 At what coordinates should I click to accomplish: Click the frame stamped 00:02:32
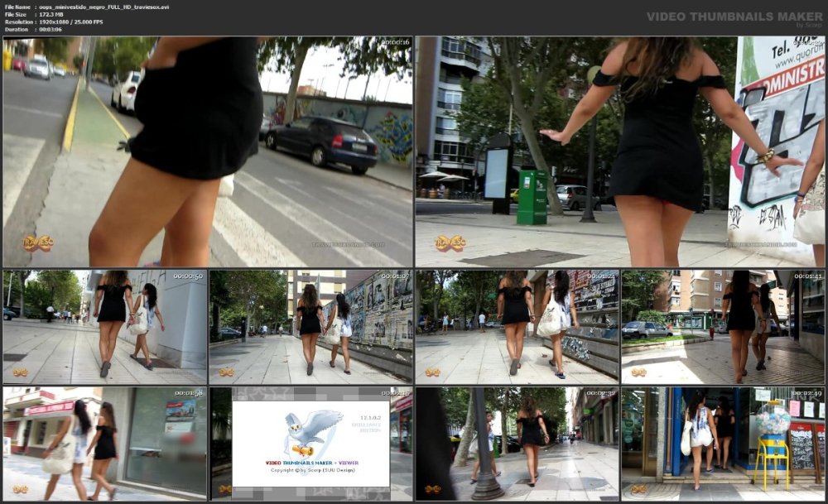[517, 444]
